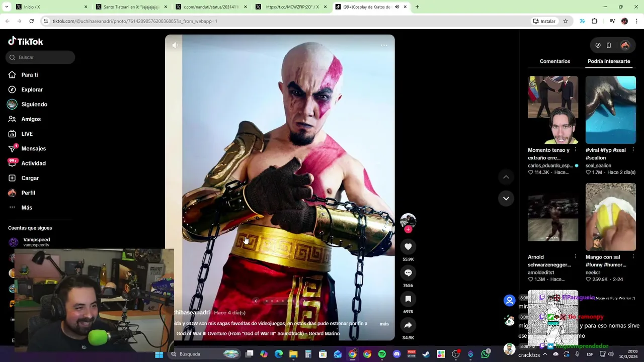The width and height of the screenshot is (644, 362).
Task: Close the 'Inicio / X' tab
Action: coord(86,7)
